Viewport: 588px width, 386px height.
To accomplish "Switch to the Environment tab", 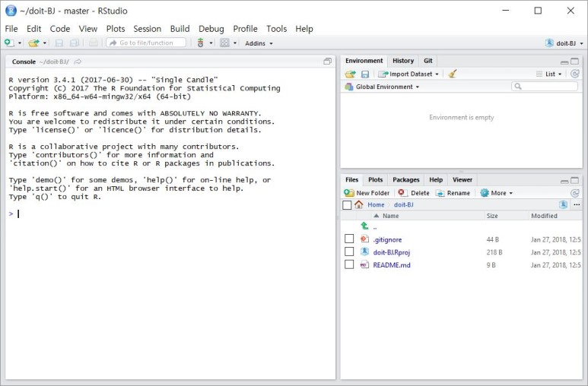I will coord(364,61).
